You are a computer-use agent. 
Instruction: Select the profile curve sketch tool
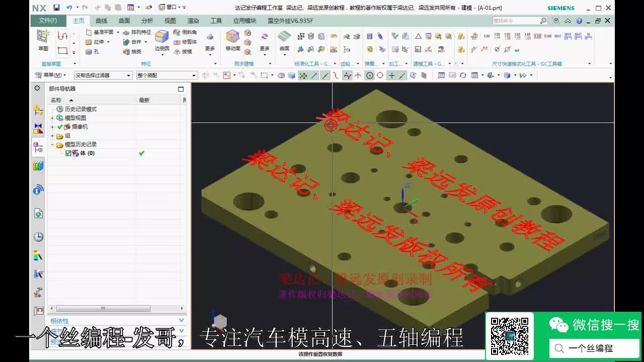tap(62, 36)
